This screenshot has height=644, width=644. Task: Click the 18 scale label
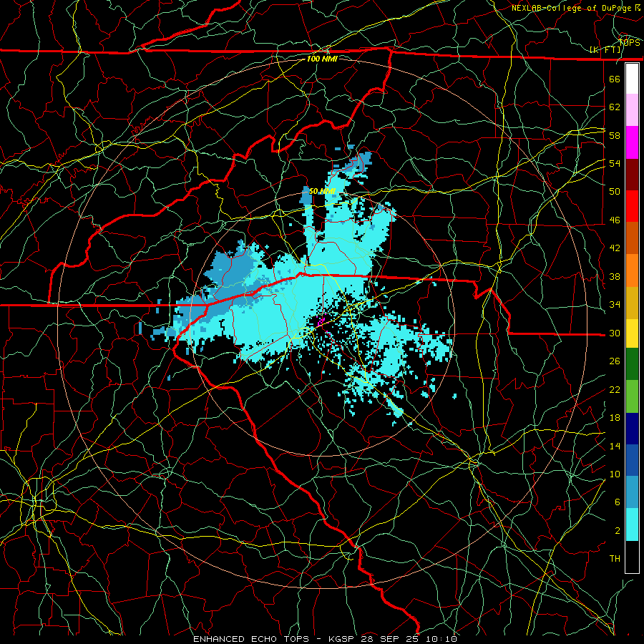[x=615, y=418]
